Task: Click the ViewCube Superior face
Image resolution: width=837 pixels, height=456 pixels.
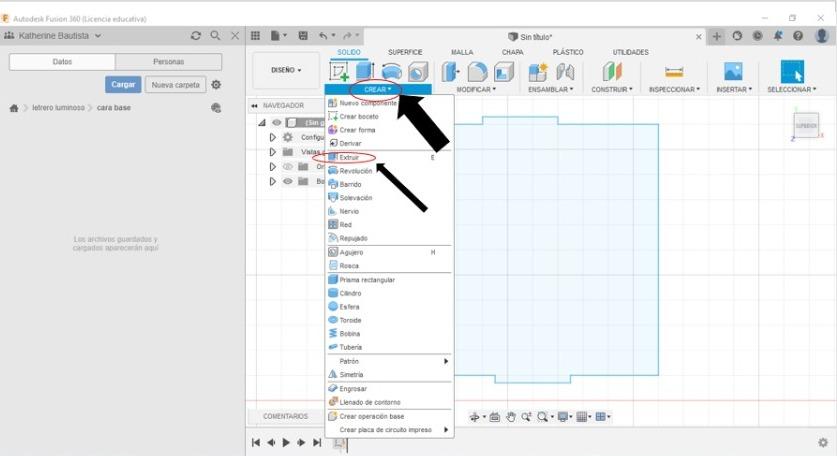Action: click(x=807, y=125)
